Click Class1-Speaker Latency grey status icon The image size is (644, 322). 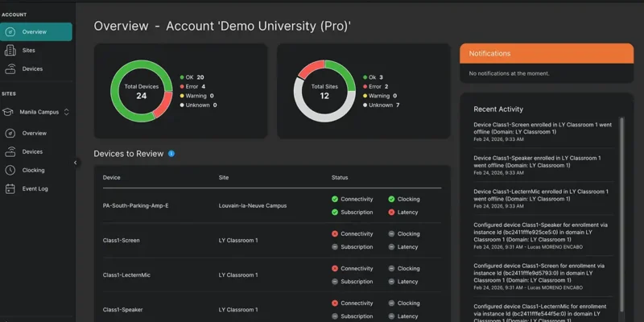391,316
